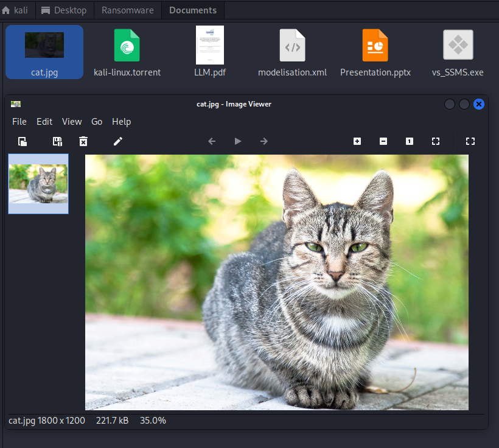Toggle fullscreen mode in toolbar
499x448 pixels.
(x=470, y=141)
